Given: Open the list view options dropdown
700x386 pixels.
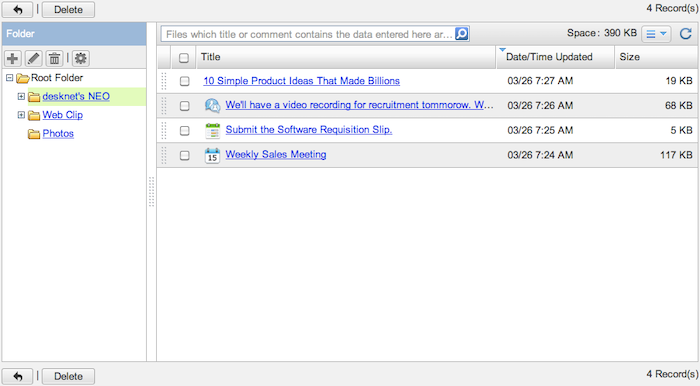Looking at the screenshot, I should 656,34.
